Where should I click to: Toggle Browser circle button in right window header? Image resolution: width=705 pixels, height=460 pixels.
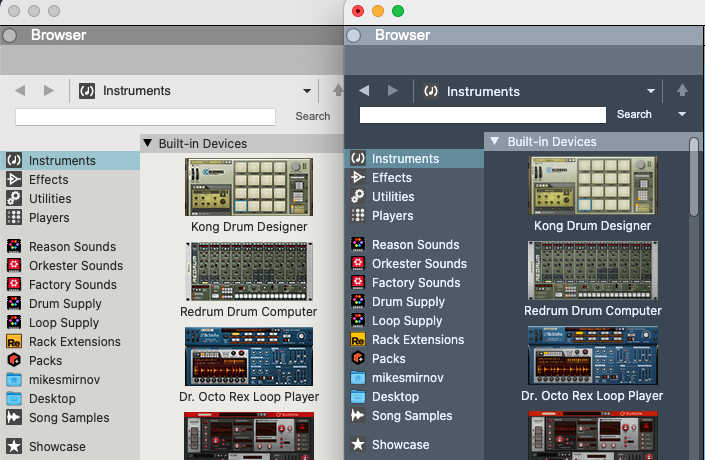click(353, 35)
